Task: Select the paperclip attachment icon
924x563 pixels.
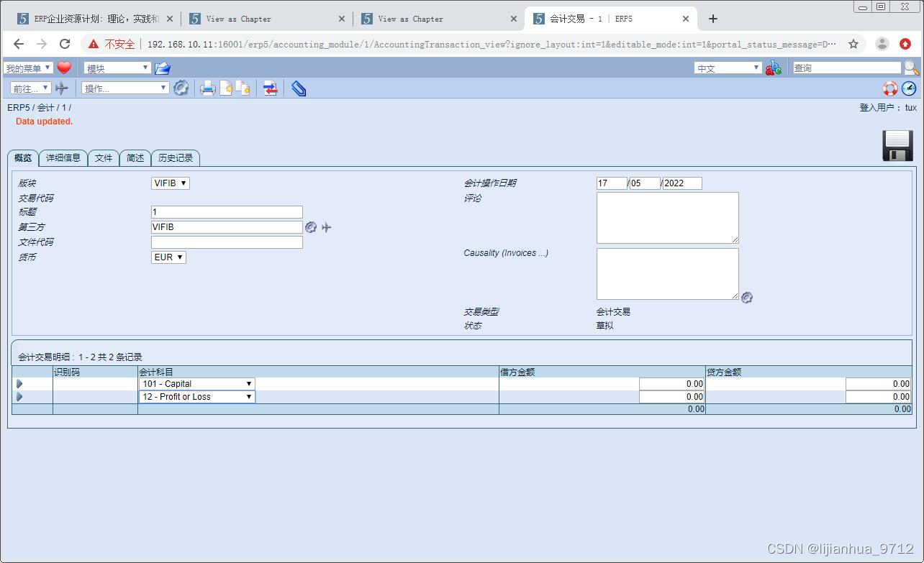Action: 297,88
